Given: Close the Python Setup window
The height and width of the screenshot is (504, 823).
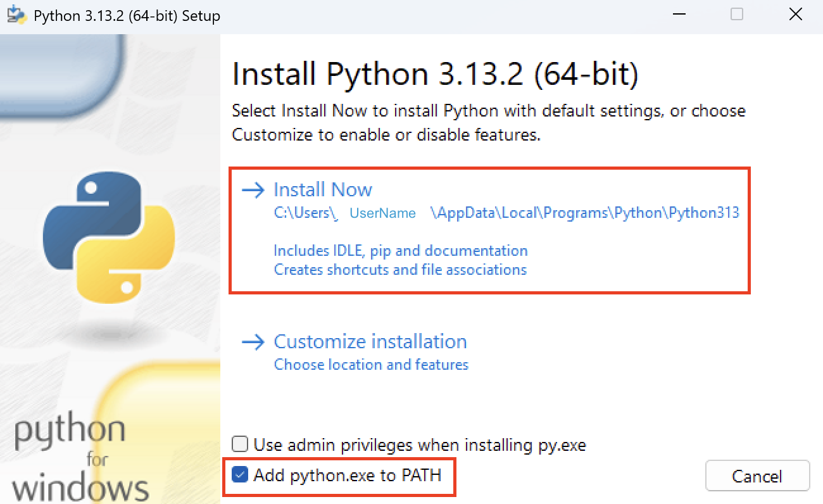Looking at the screenshot, I should 796,15.
